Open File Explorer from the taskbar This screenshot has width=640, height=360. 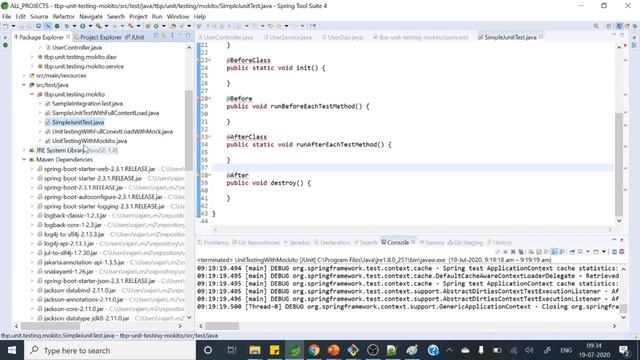tap(255, 350)
